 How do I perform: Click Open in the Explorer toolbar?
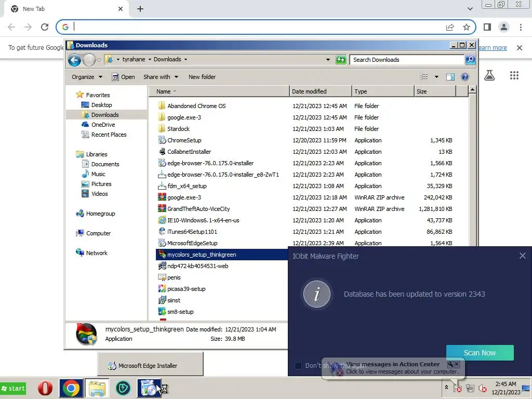click(124, 77)
